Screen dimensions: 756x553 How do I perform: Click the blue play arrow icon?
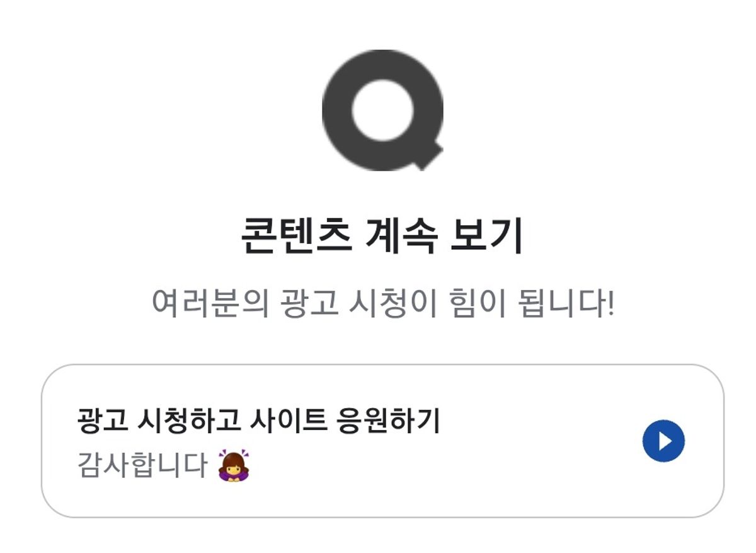[x=663, y=441]
